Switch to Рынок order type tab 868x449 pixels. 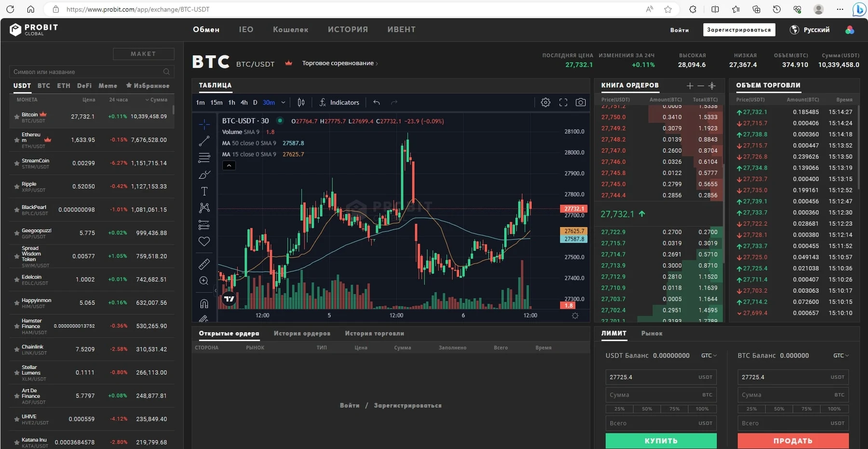tap(652, 333)
